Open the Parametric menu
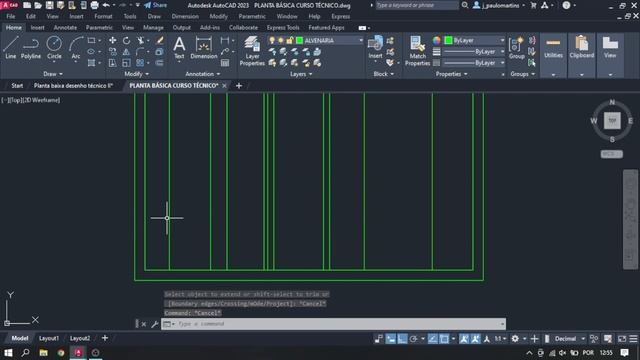640x360 pixels. pyautogui.click(x=252, y=16)
